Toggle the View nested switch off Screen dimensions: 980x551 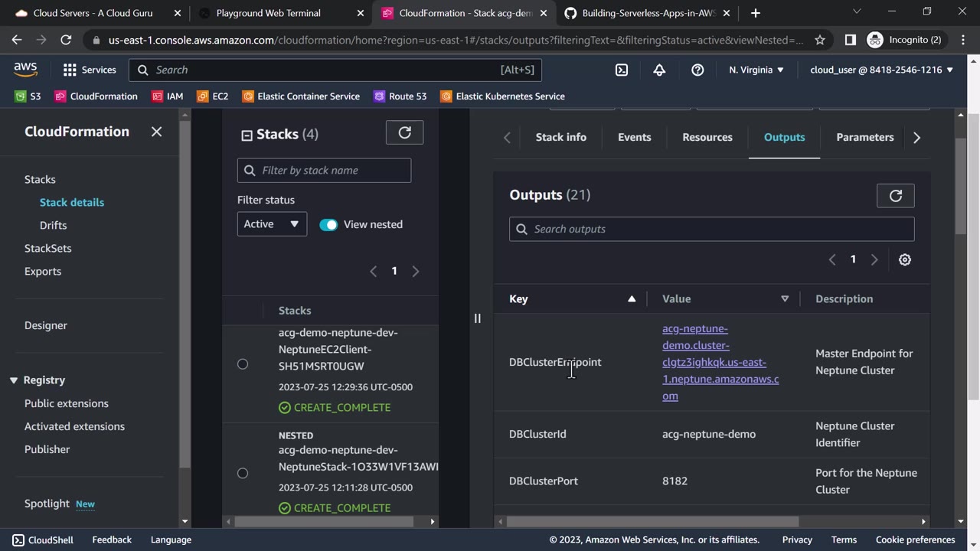click(328, 224)
